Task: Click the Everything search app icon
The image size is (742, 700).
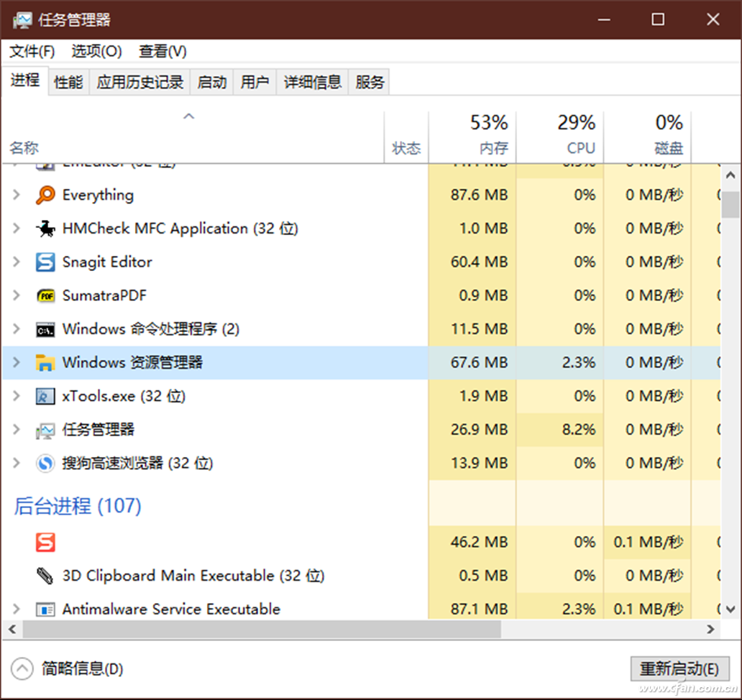Action: [45, 195]
